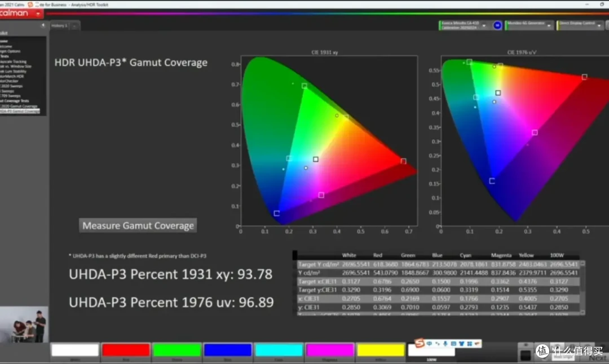This screenshot has width=609, height=364.
Task: Click the UHDA-P3 red primary footnote
Action: coord(138,256)
